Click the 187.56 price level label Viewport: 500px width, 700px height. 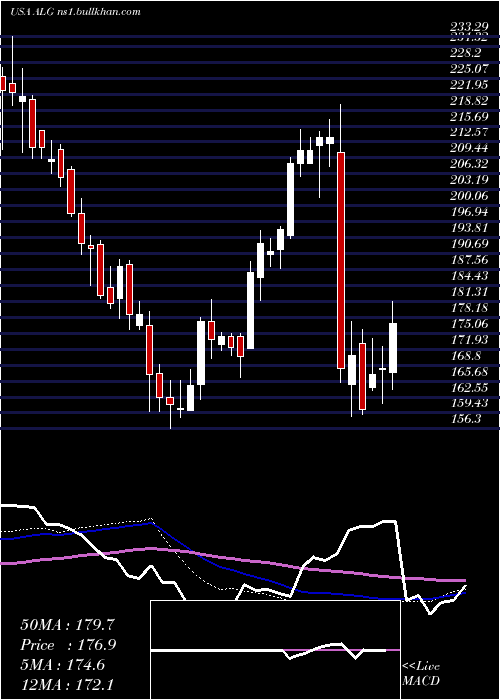pyautogui.click(x=469, y=260)
